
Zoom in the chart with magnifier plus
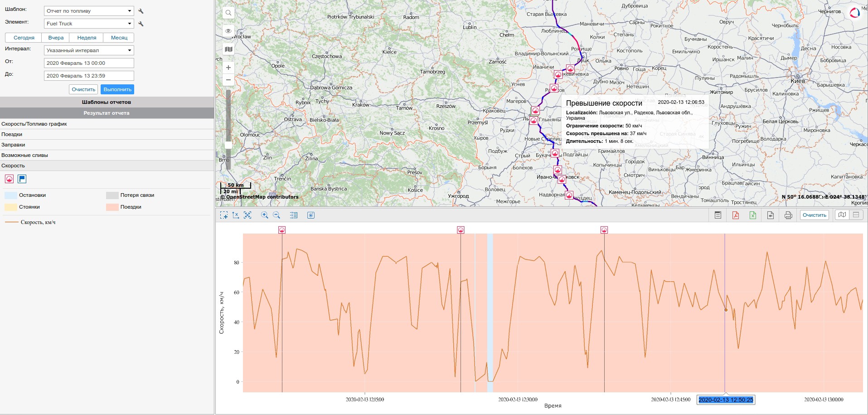(265, 215)
